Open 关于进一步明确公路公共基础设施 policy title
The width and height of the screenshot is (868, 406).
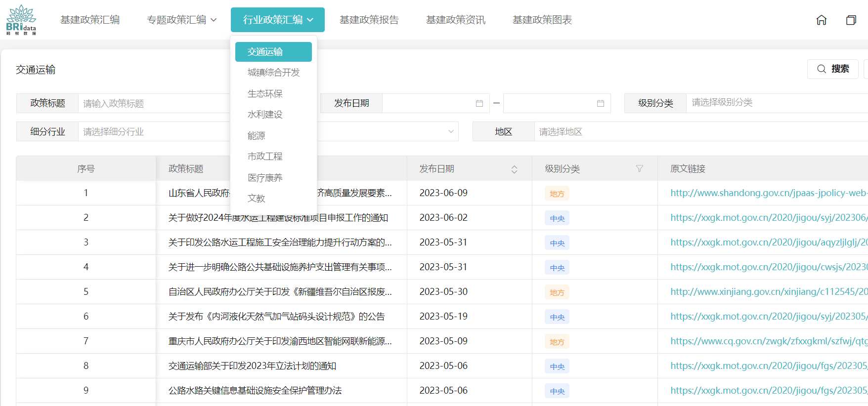pos(280,267)
